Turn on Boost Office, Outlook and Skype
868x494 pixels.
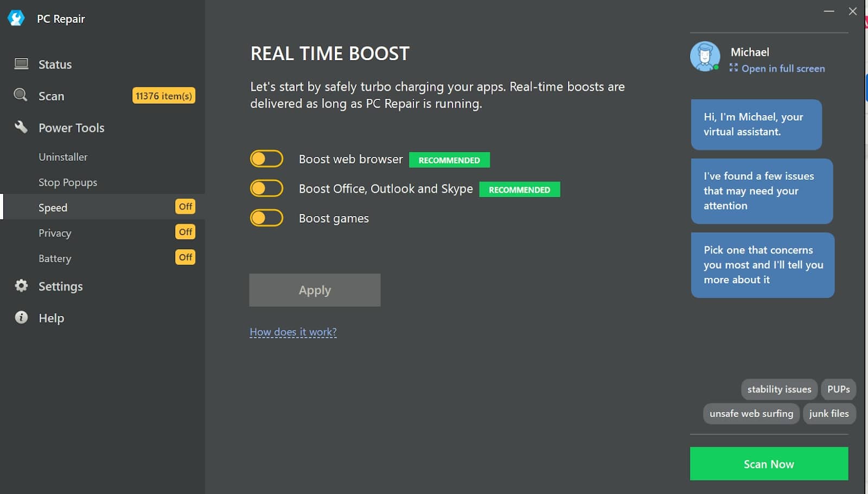point(266,188)
